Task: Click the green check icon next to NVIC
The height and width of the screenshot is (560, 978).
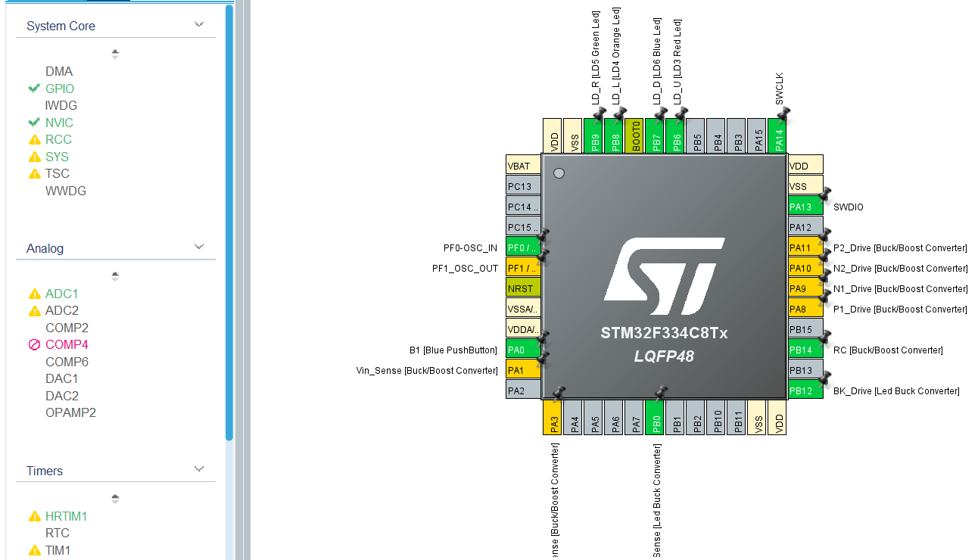Action: [x=33, y=122]
